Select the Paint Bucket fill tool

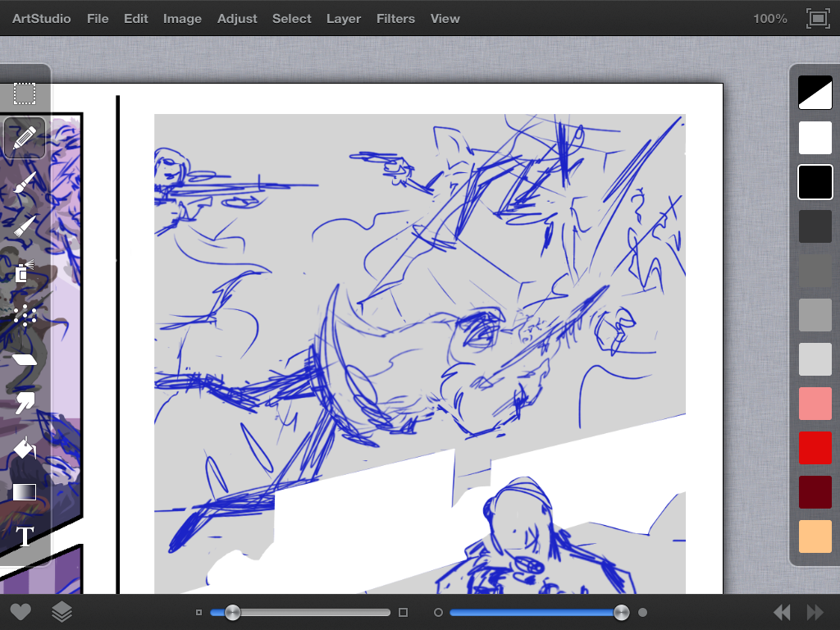[x=25, y=448]
